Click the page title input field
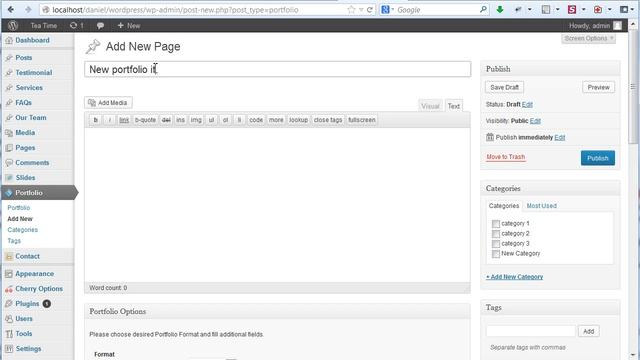The width and height of the screenshot is (640, 360). click(278, 69)
